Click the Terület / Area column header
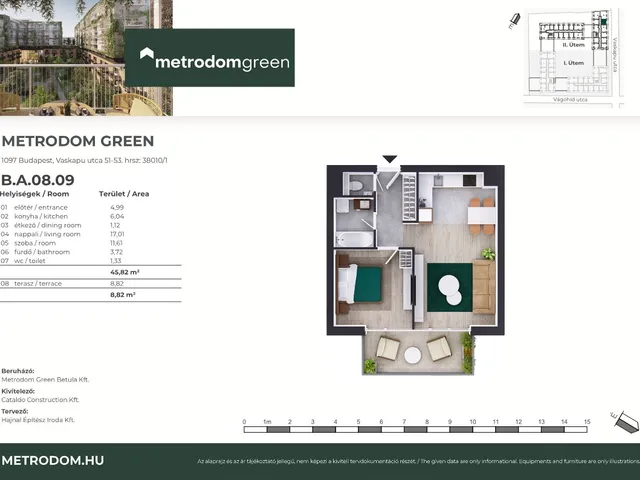Viewport: 640px width, 480px height. click(x=124, y=194)
